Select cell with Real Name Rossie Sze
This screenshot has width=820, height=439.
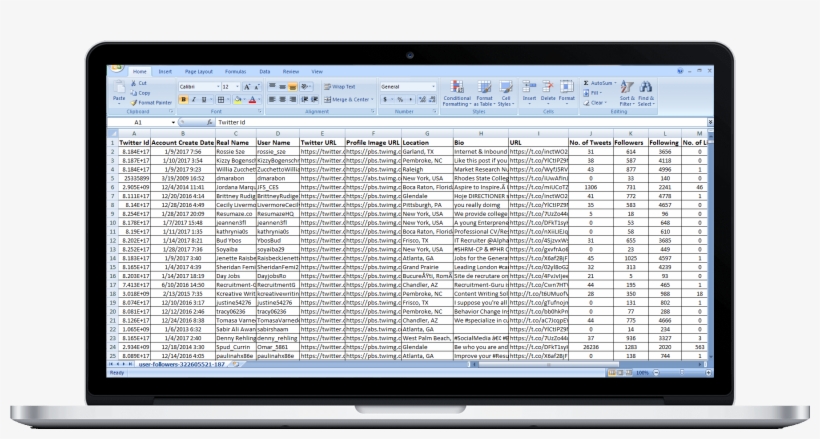(x=235, y=152)
